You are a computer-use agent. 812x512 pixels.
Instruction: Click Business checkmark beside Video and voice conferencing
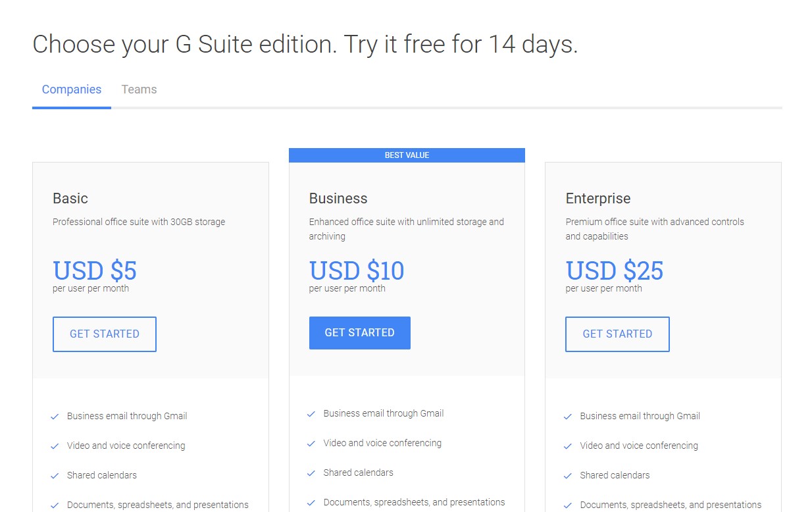[x=311, y=444]
